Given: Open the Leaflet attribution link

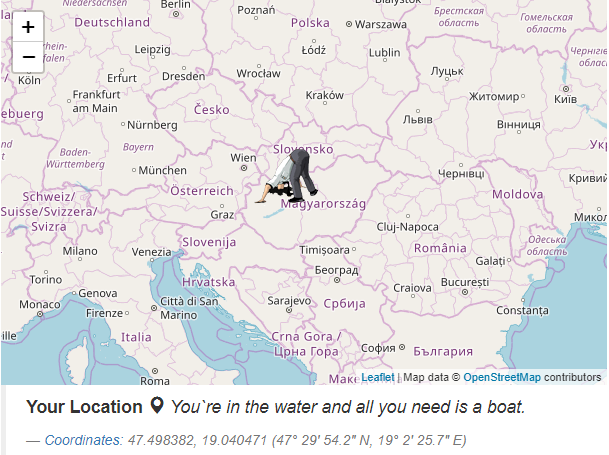Looking at the screenshot, I should click(x=378, y=377).
